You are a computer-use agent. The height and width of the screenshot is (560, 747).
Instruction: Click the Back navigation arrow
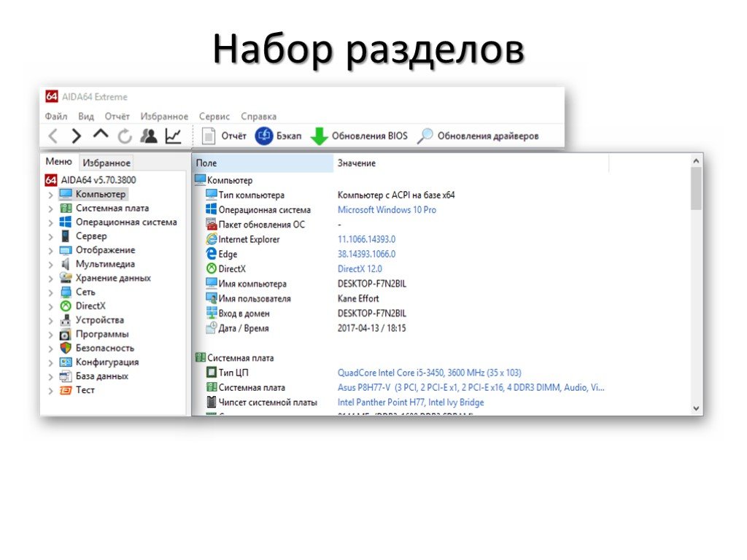tap(53, 136)
